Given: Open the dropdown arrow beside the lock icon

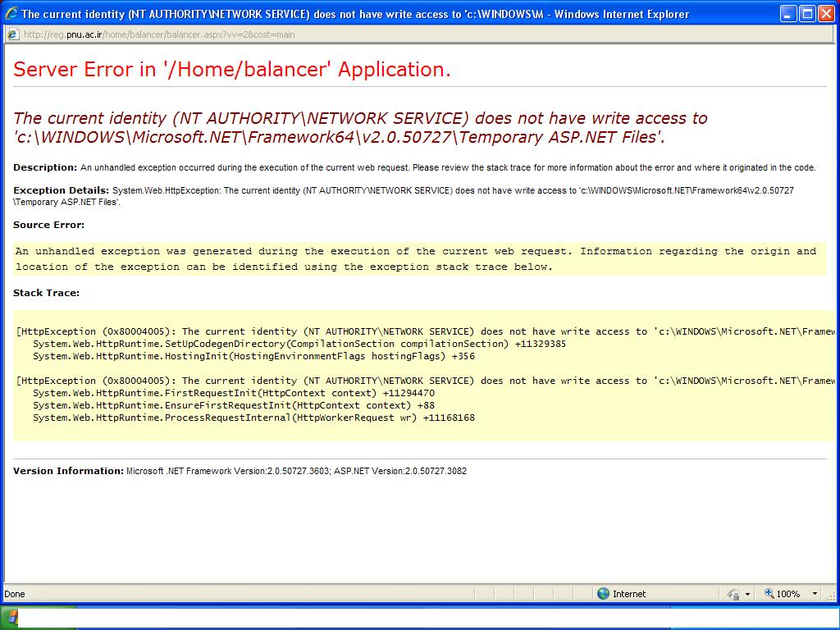Looking at the screenshot, I should click(x=748, y=594).
